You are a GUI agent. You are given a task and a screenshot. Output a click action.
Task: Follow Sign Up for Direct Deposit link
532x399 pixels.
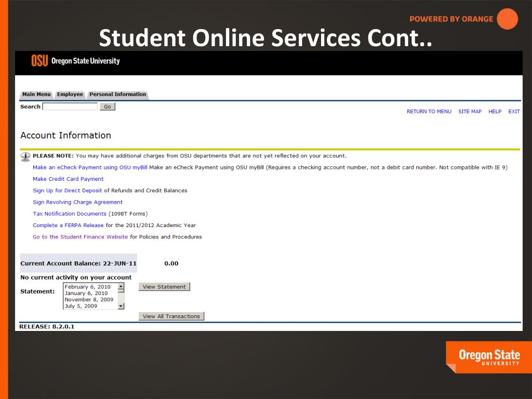coord(67,190)
